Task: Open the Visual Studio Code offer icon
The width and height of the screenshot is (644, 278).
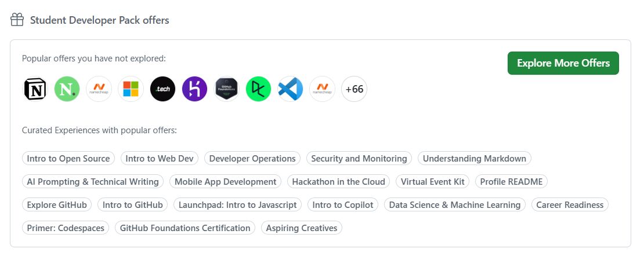Action: pos(290,89)
